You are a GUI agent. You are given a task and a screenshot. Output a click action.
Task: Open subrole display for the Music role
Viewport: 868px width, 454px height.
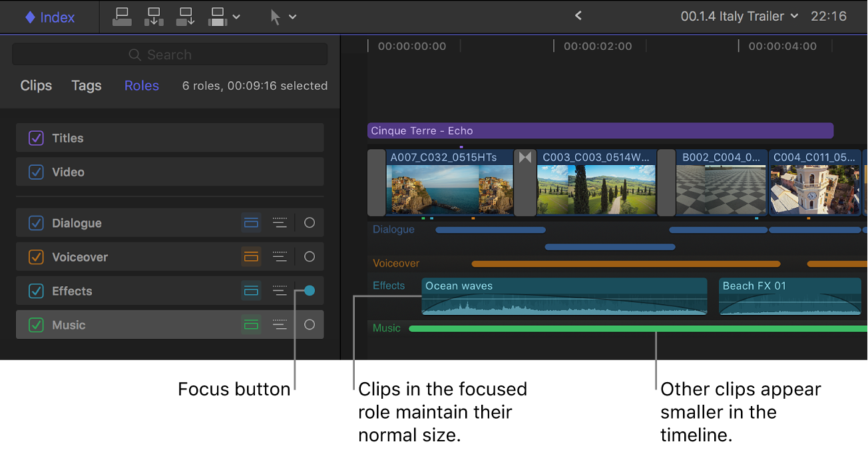(x=280, y=324)
